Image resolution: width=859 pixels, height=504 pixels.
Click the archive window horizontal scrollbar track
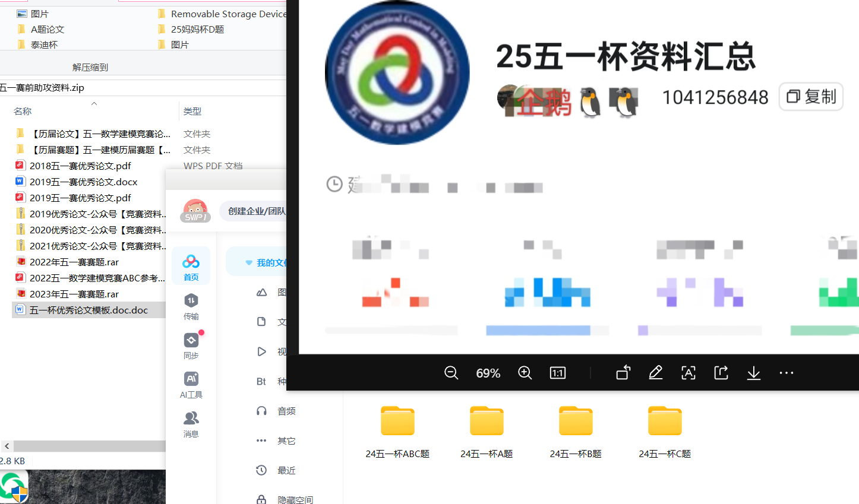pos(89,446)
